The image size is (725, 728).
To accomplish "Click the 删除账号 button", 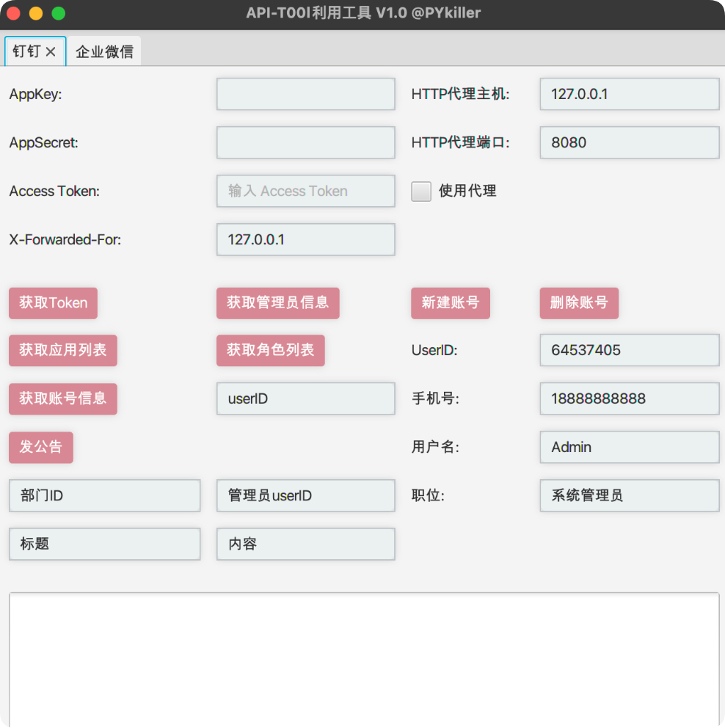I will click(x=579, y=303).
